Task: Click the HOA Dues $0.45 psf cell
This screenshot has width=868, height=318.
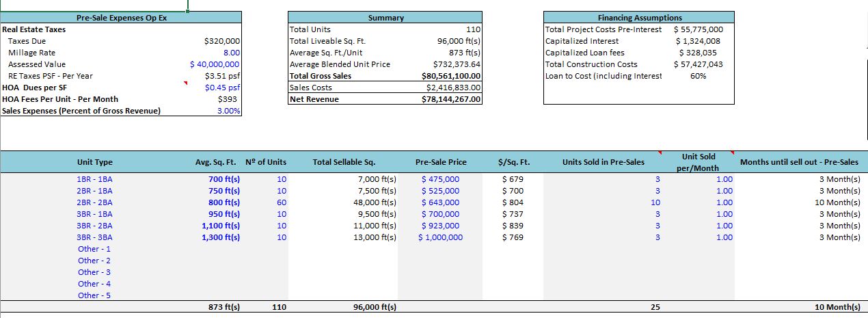Action: tap(223, 88)
